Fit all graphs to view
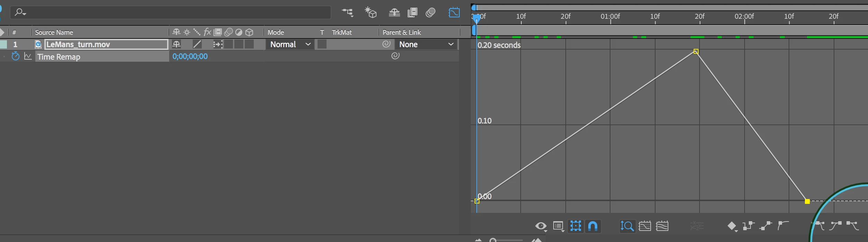The image size is (868, 242). pyautogui.click(x=662, y=226)
